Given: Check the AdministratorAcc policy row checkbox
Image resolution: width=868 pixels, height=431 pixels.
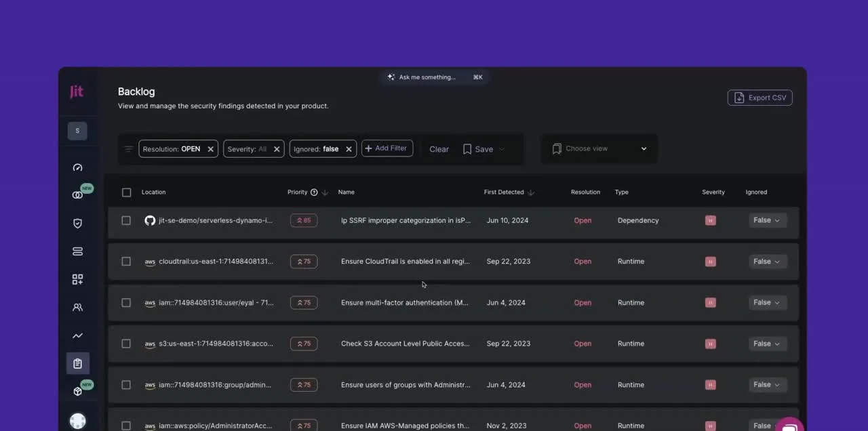Looking at the screenshot, I should click(x=126, y=426).
